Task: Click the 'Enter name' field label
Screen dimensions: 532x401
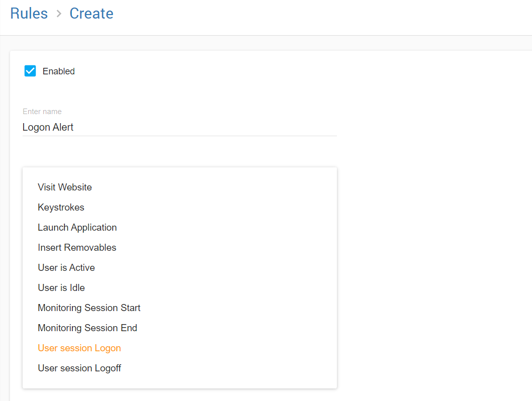Action: click(42, 112)
